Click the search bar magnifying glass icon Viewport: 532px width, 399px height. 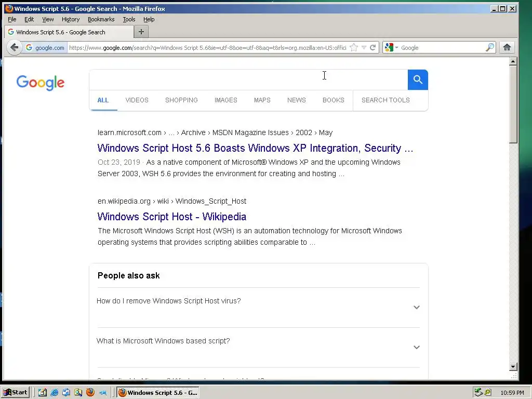click(x=489, y=47)
